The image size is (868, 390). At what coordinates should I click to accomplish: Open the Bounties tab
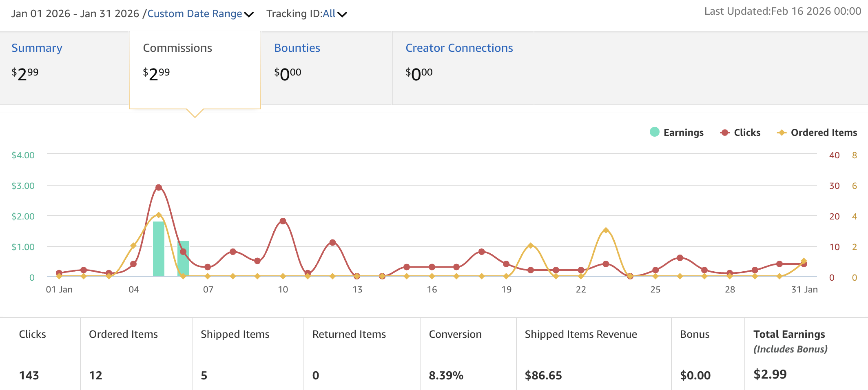click(297, 48)
